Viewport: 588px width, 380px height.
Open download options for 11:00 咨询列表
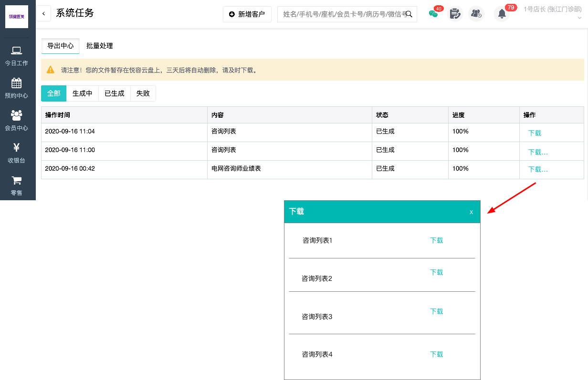click(x=538, y=152)
